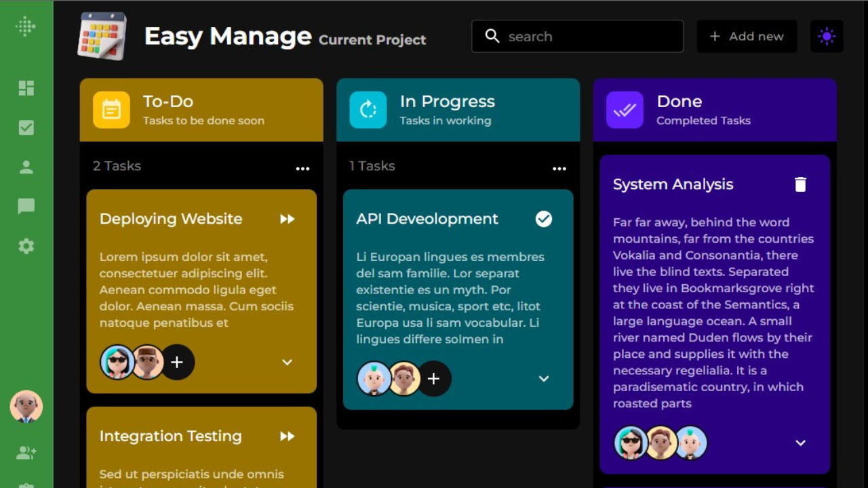The height and width of the screenshot is (488, 868).
Task: Mark API Development task as complete
Action: (544, 219)
